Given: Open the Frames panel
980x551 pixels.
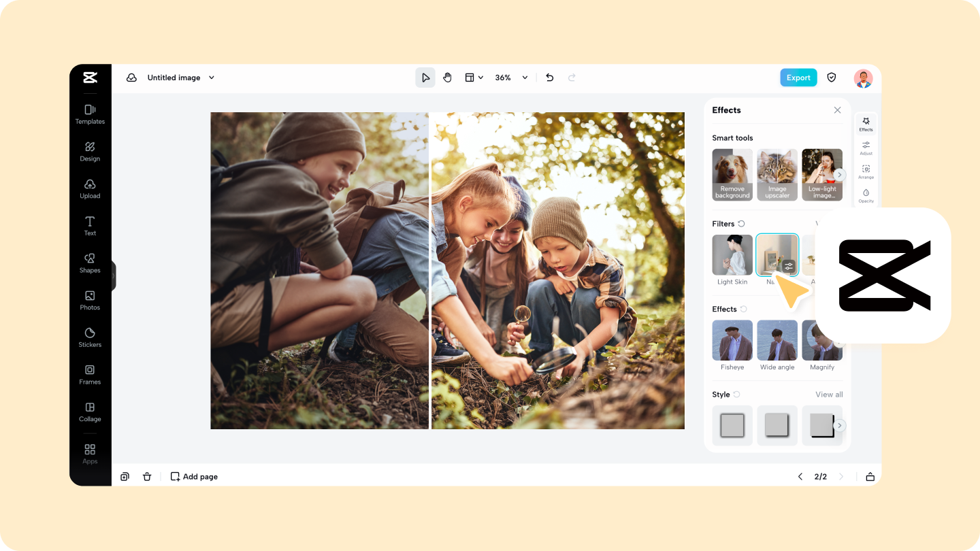Looking at the screenshot, I should (90, 375).
